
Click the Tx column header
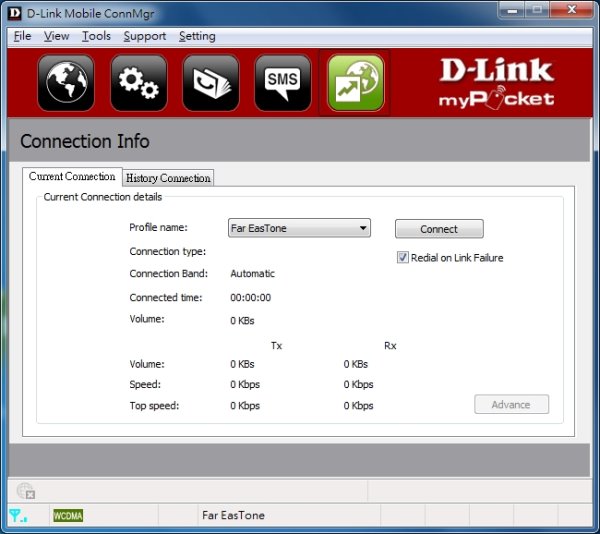[276, 346]
